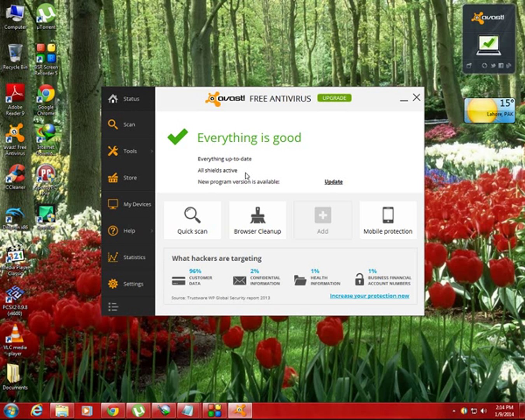Viewport: 525px width, 420px height.
Task: Show hidden tray icons arrow
Action: click(x=453, y=411)
